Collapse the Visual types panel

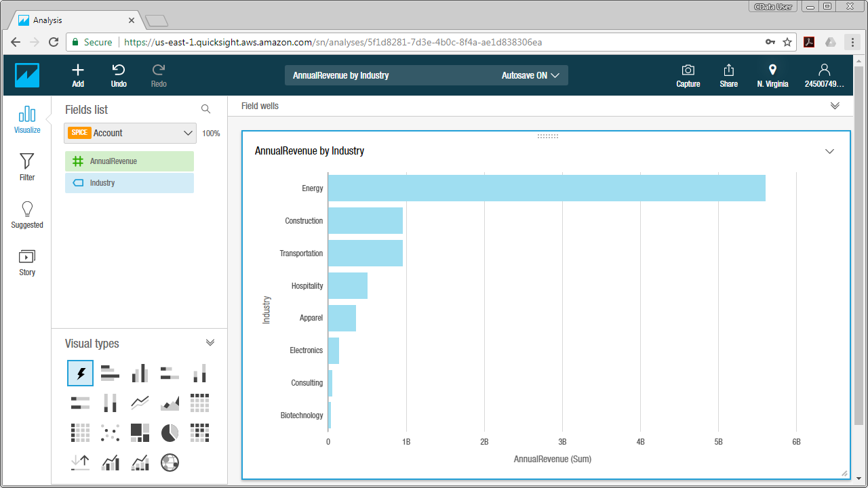pos(210,343)
